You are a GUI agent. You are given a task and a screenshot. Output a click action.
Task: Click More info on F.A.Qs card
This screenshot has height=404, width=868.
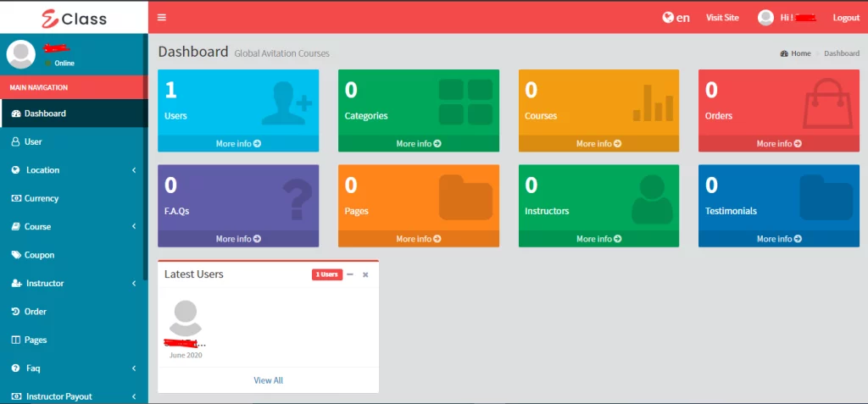coord(238,239)
